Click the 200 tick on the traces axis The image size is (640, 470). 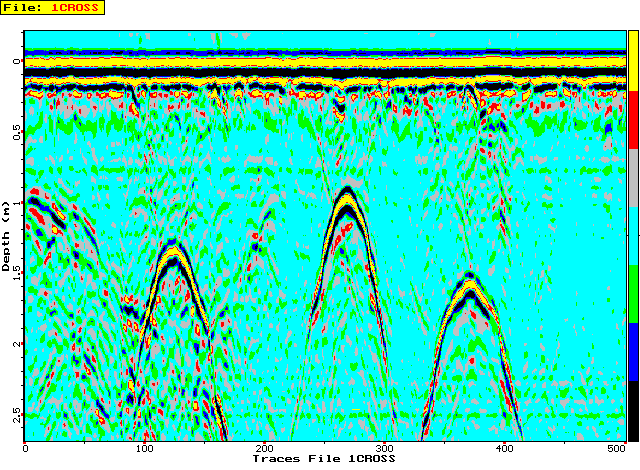point(264,449)
